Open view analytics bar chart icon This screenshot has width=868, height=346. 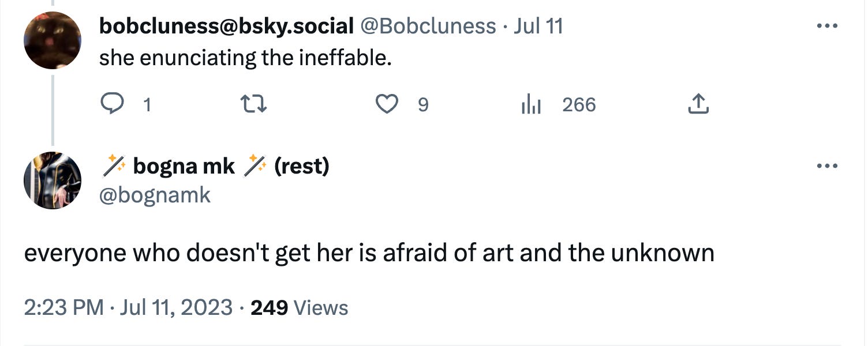pyautogui.click(x=530, y=105)
